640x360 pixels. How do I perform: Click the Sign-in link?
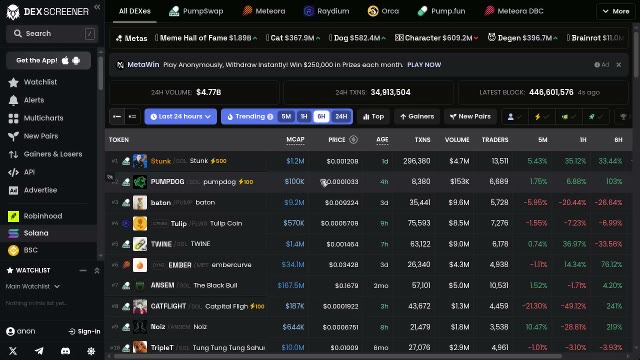84,331
